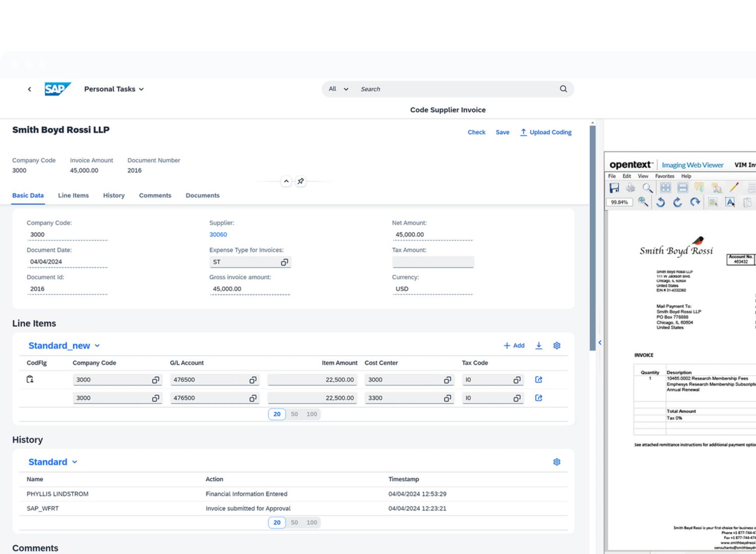The width and height of the screenshot is (756, 554).
Task: Print the invoice with the viewer printer icon
Action: point(631,188)
